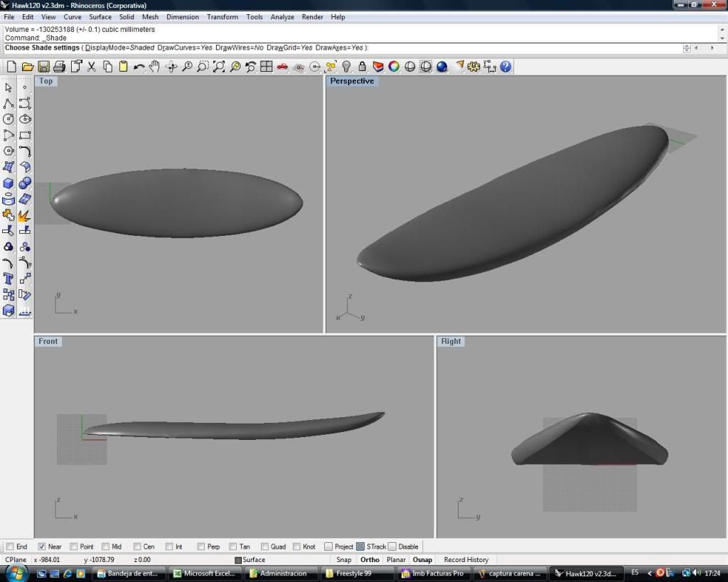Undo the last action

(139, 67)
